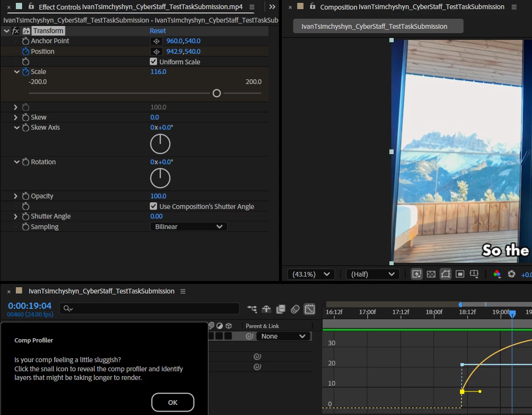Open the Show Channel color management icon

497,274
